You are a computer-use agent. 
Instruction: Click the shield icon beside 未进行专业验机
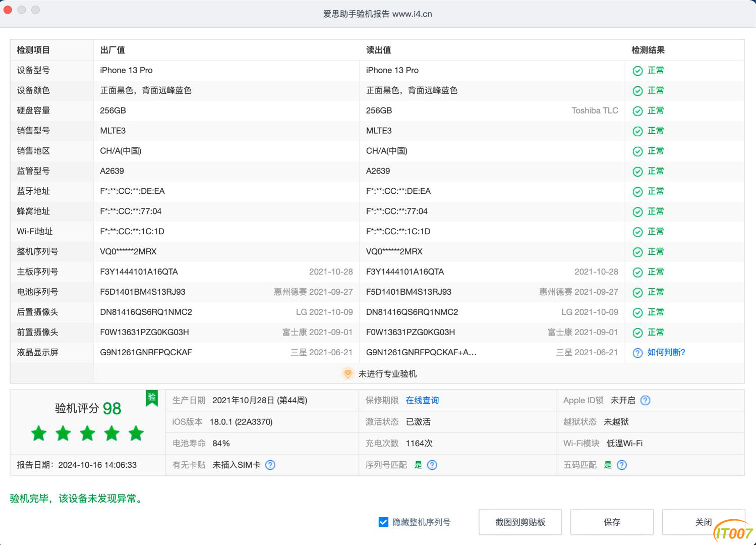347,374
